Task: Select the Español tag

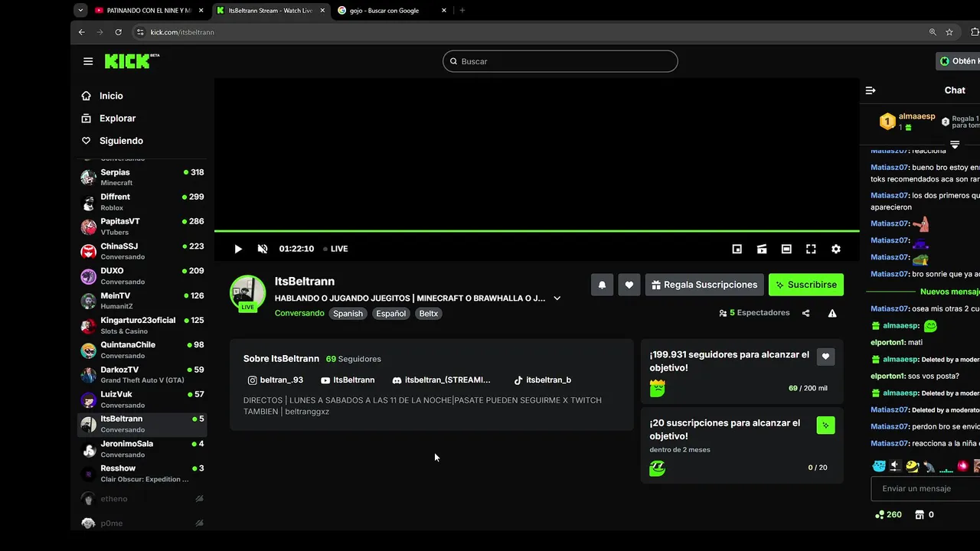Action: click(390, 313)
